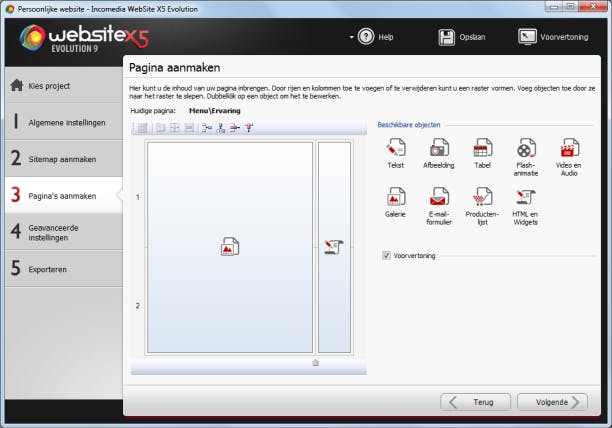Click the Beschikbare objecten heading

409,125
